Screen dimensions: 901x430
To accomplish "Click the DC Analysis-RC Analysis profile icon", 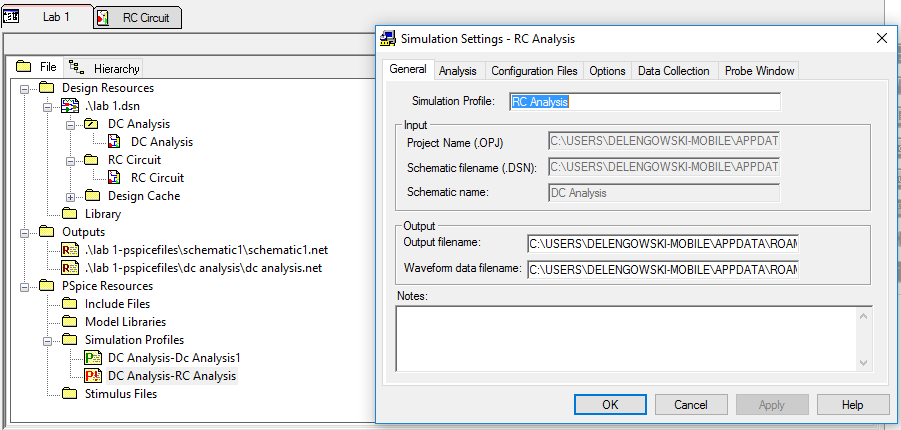I will [x=93, y=376].
